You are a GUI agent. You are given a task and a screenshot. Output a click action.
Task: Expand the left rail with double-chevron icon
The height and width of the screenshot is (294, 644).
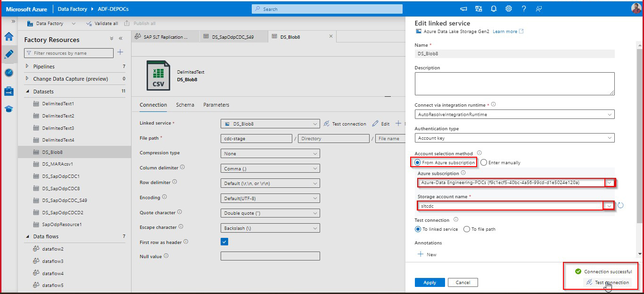(x=13, y=22)
